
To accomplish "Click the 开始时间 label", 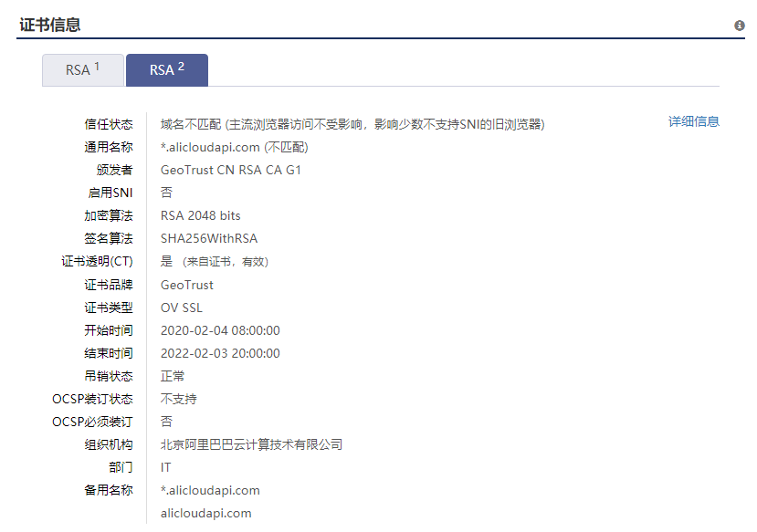I will point(109,330).
